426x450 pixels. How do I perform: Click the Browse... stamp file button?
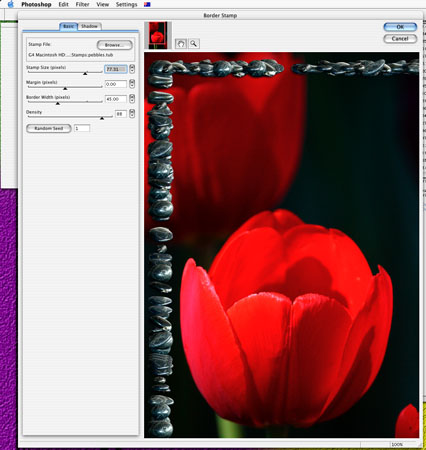[114, 45]
